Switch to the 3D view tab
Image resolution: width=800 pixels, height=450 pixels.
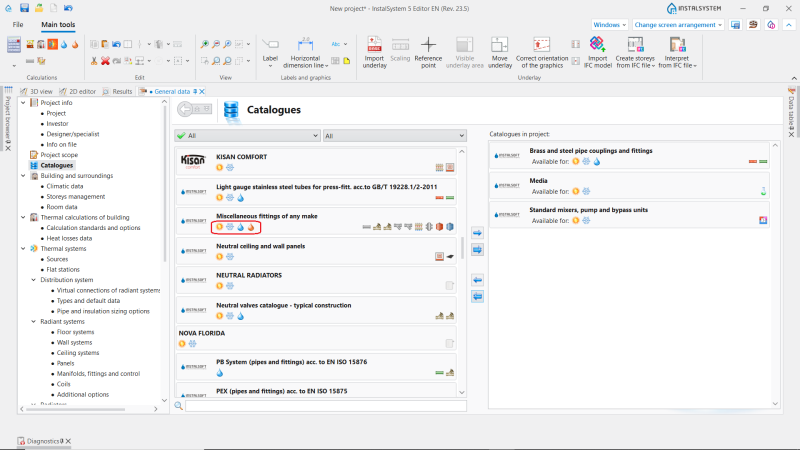37,91
